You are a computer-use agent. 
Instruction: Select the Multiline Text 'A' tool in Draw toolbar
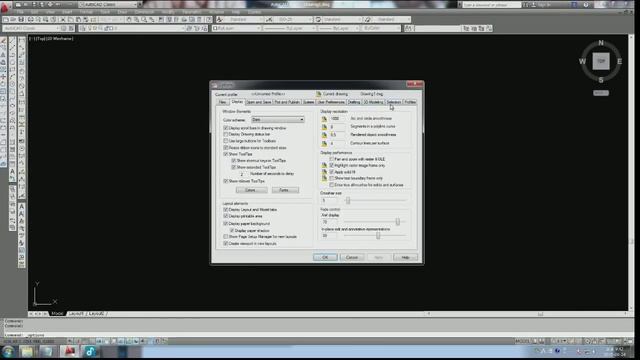(x=12, y=172)
